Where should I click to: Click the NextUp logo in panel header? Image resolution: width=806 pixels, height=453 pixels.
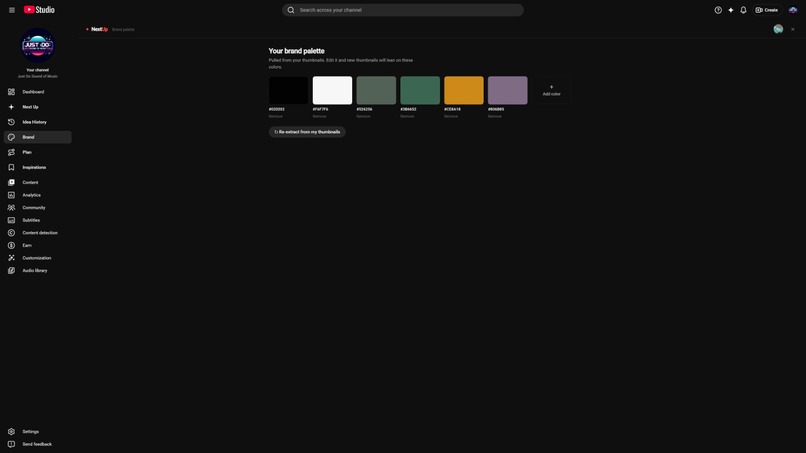point(97,29)
